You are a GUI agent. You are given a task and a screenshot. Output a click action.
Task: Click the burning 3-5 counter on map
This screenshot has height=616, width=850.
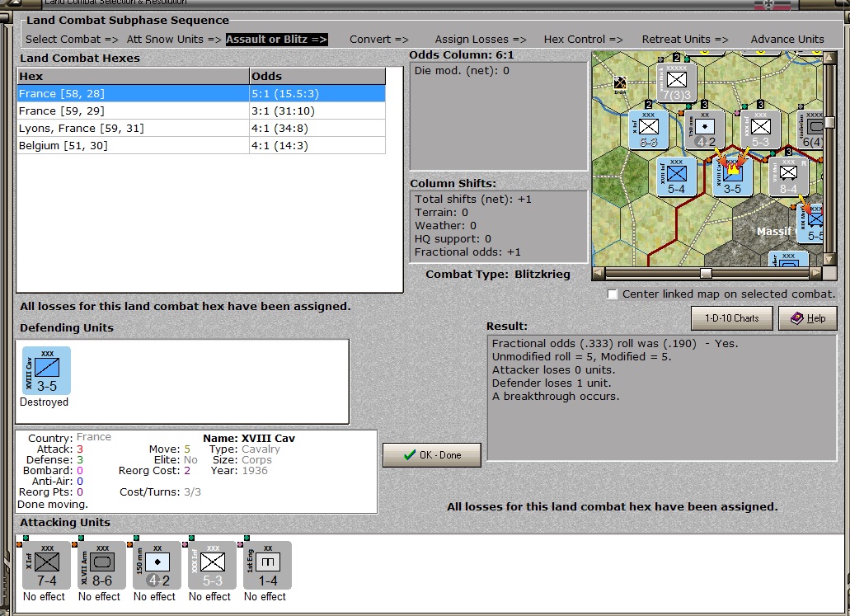point(732,176)
